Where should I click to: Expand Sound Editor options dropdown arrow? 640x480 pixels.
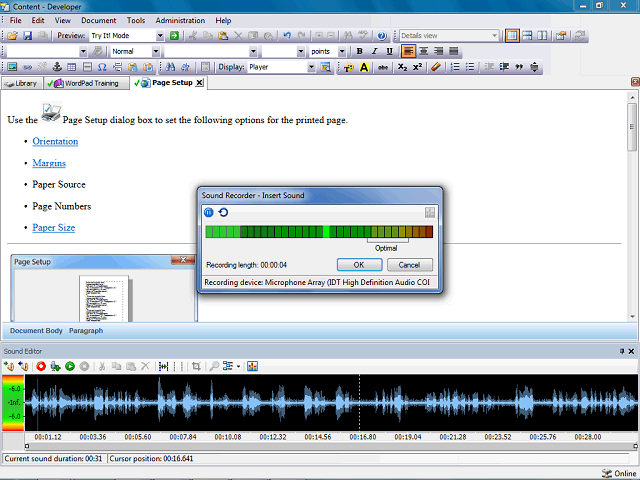pos(238,367)
